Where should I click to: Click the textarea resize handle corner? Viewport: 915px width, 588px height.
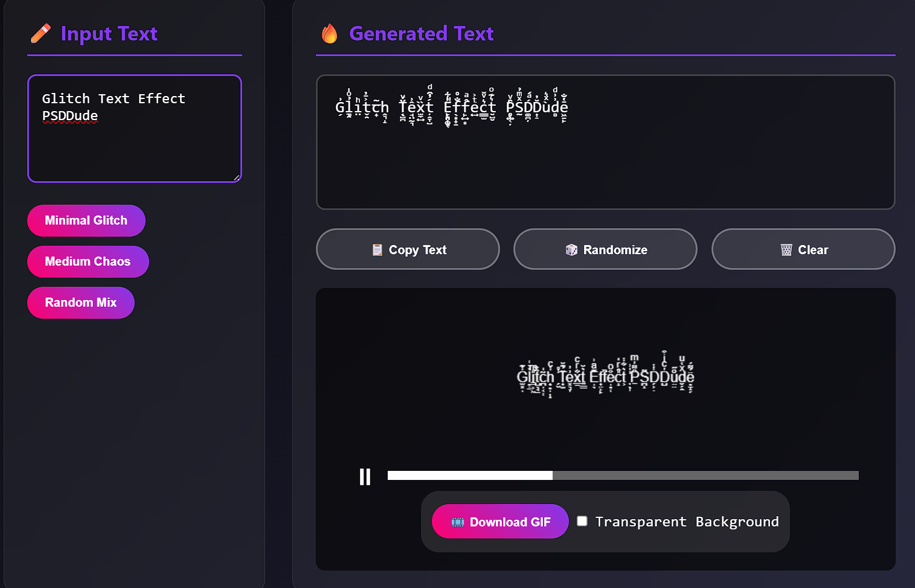pyautogui.click(x=237, y=178)
